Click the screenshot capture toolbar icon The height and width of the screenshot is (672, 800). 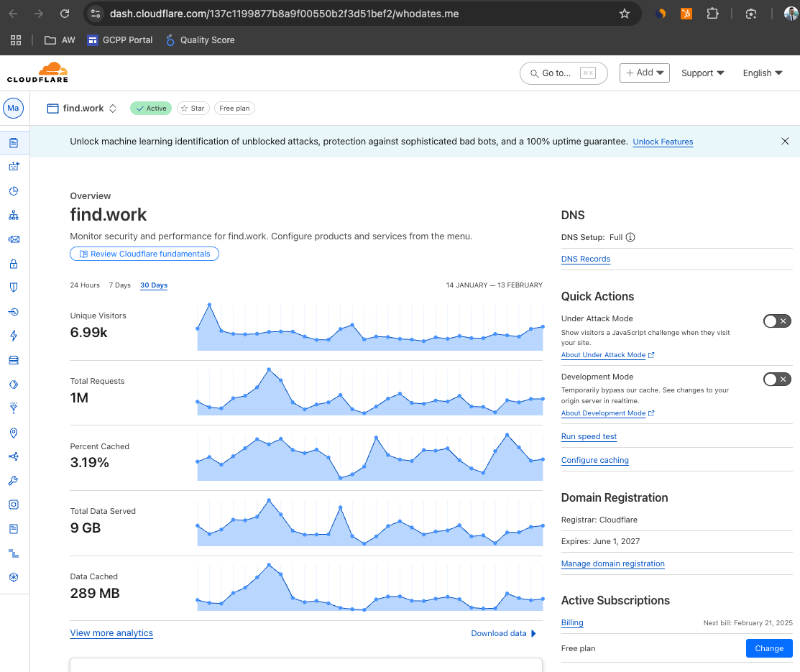751,14
